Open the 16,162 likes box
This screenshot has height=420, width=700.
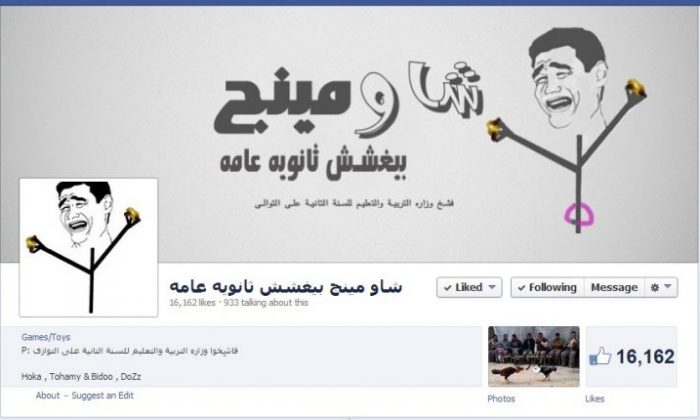click(x=632, y=356)
